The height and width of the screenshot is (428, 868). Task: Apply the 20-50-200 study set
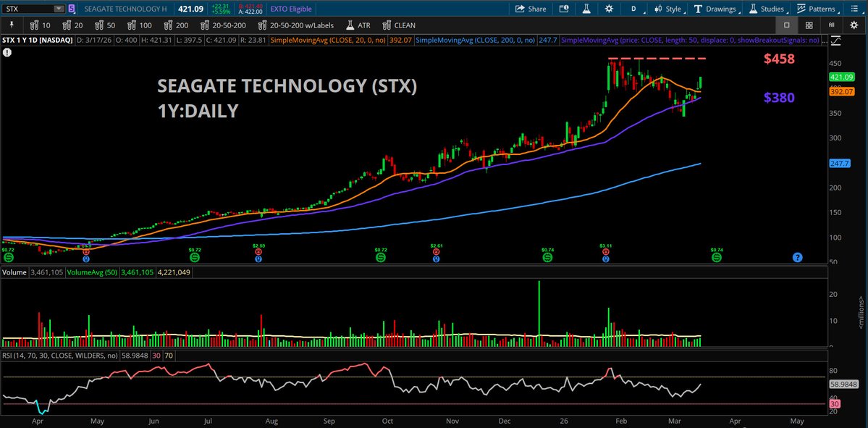point(223,25)
